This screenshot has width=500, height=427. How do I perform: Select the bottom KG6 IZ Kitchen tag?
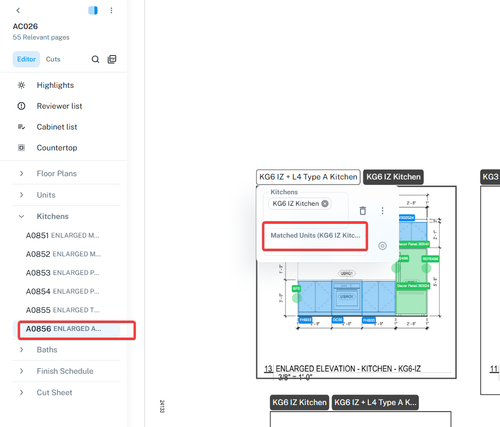click(299, 402)
